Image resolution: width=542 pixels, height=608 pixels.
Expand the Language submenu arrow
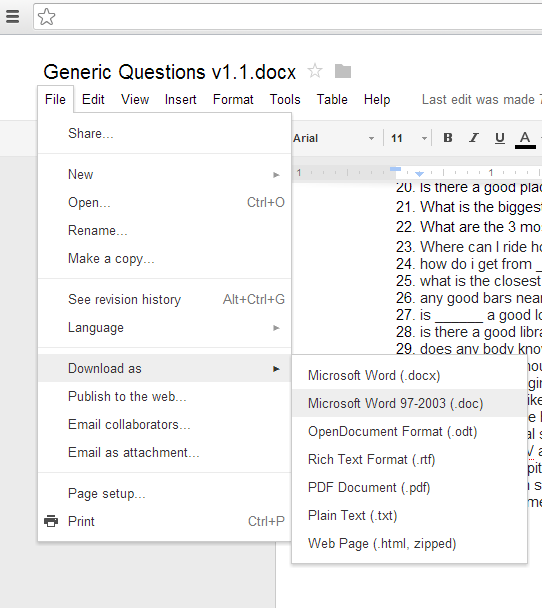(276, 328)
